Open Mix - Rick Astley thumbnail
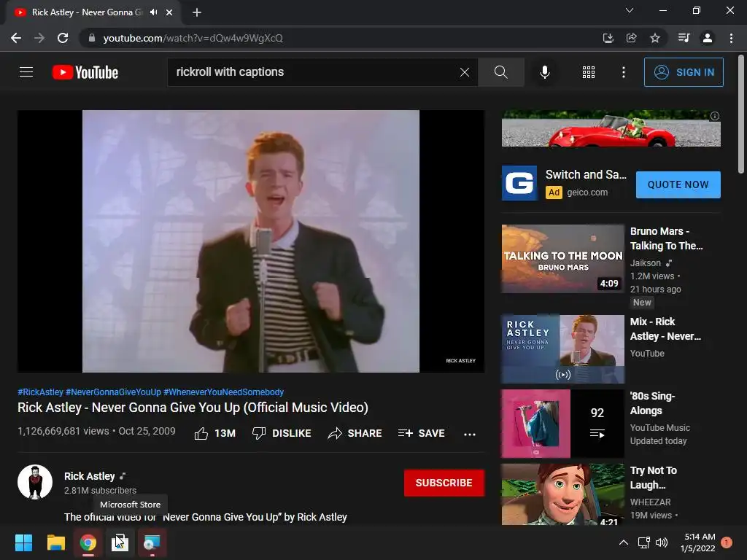This screenshot has width=747, height=560. point(562,349)
